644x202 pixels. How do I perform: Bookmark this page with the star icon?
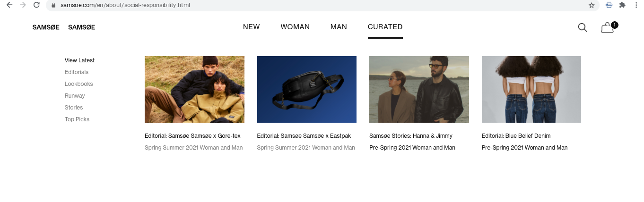592,5
